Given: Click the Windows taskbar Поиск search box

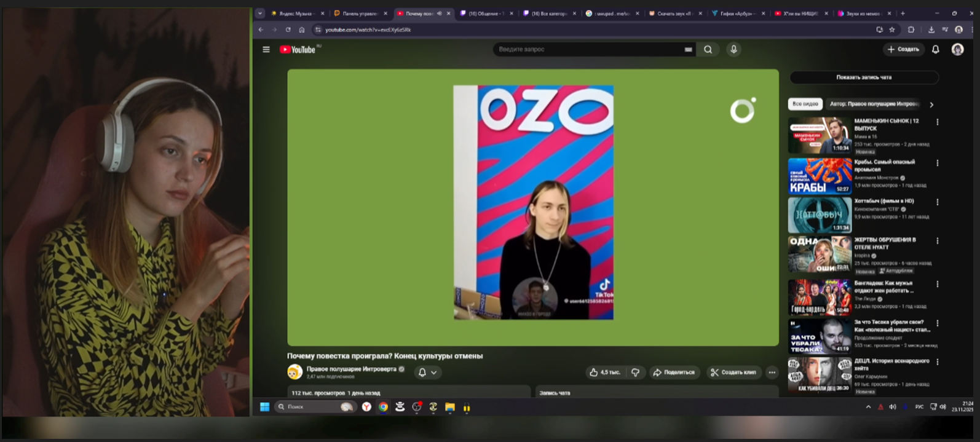Looking at the screenshot, I should pyautogui.click(x=315, y=407).
